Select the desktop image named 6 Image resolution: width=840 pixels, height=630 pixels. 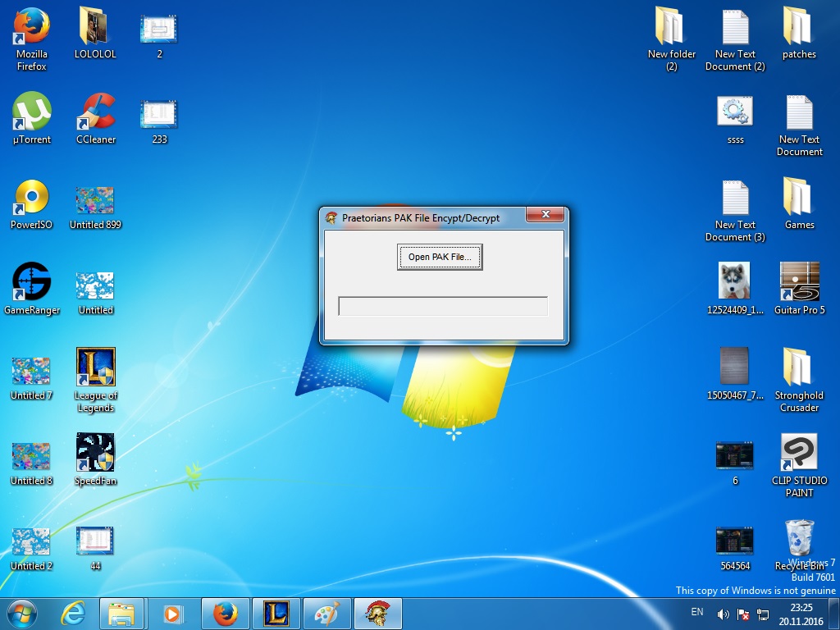[x=734, y=463]
